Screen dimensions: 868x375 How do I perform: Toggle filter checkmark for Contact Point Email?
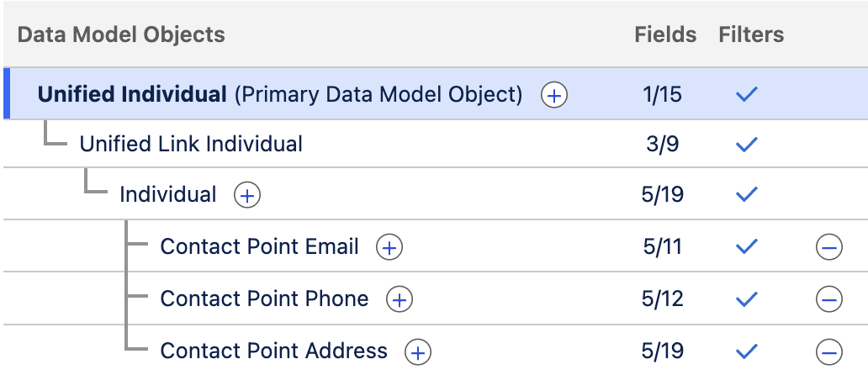[x=746, y=247]
